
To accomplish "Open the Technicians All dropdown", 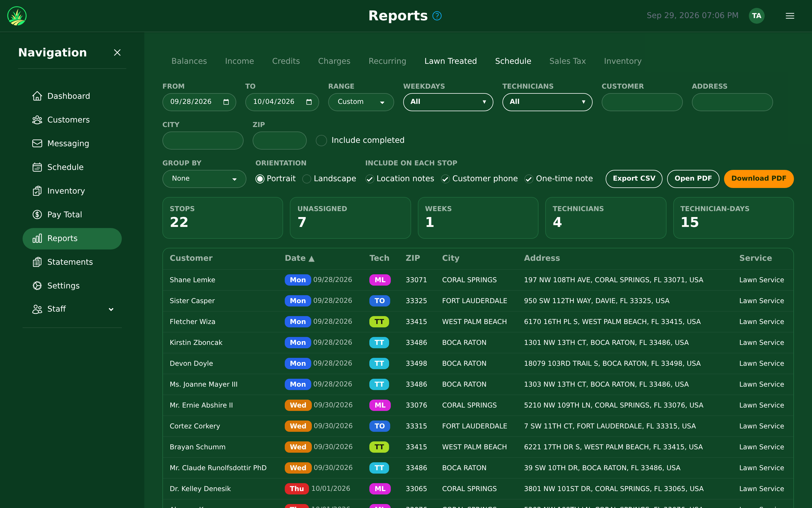I will (x=547, y=102).
